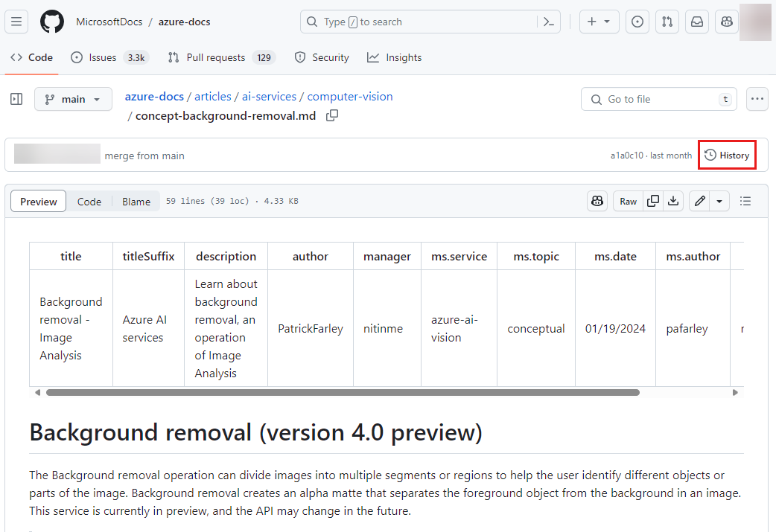
Task: Ask Copilot about this file
Action: pos(597,201)
